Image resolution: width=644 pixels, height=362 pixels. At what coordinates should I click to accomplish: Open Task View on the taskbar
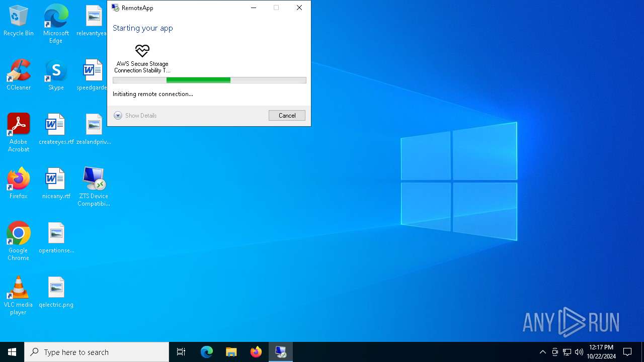[x=181, y=352]
